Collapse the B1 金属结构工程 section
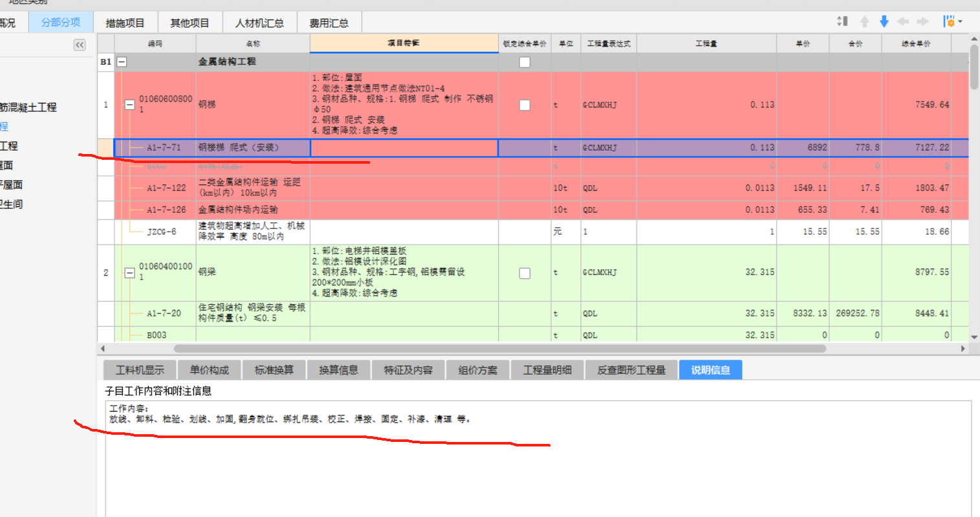 (122, 62)
